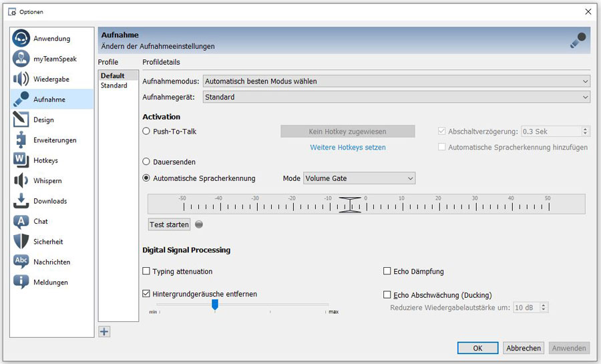Expand the Aufnahmemodus dropdown
Screen dimensions: 601x364
[396, 81]
